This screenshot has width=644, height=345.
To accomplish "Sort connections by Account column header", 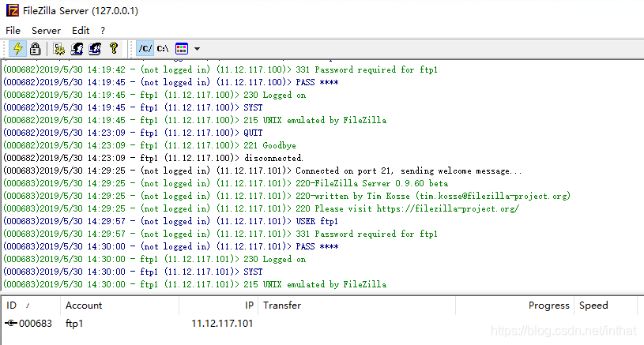I will point(119,306).
